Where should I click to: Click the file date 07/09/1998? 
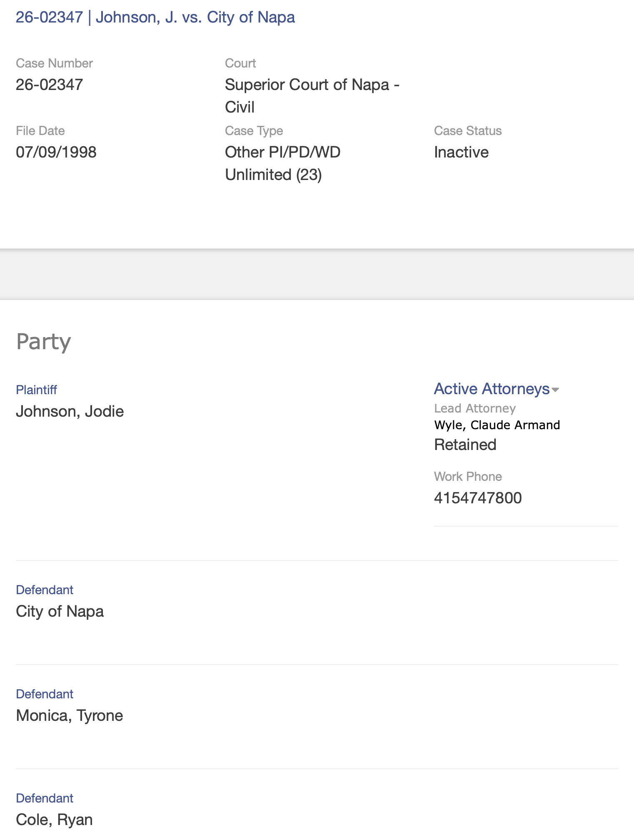[56, 152]
